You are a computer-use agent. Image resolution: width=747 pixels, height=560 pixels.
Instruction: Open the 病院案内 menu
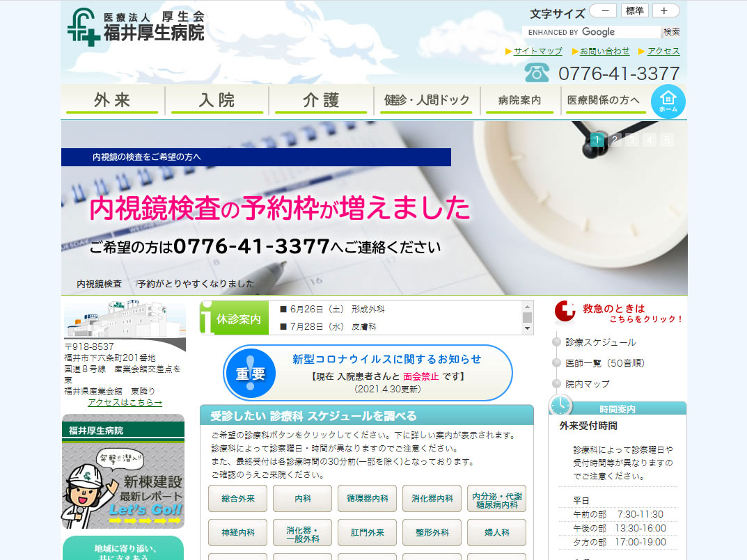[520, 100]
